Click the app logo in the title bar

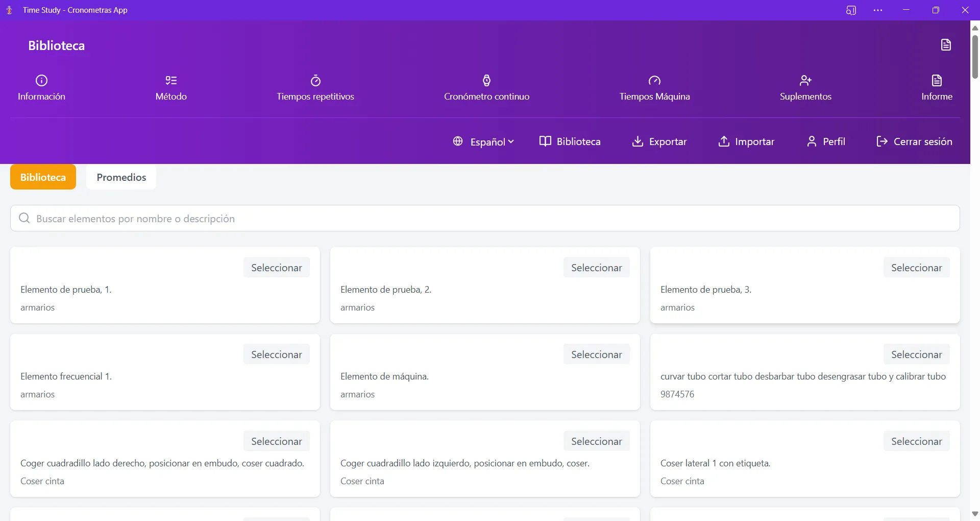9,10
